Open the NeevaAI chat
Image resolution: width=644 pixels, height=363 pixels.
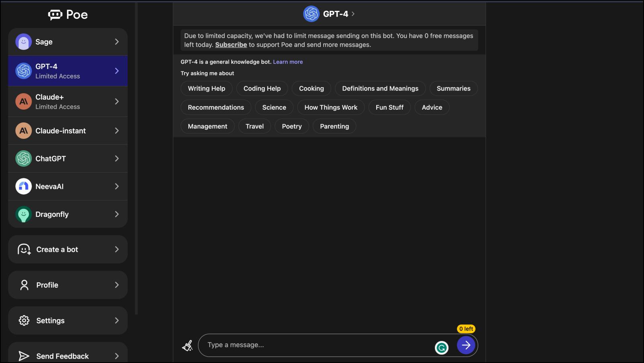click(x=68, y=186)
